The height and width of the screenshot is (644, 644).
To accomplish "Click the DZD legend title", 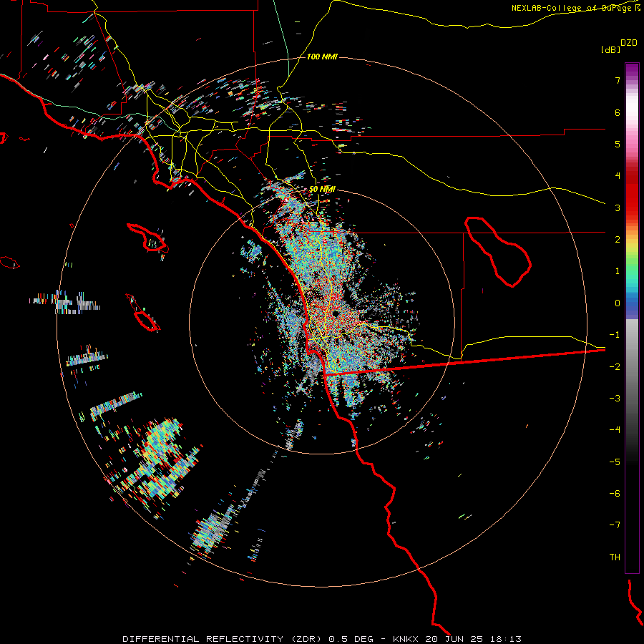I will pyautogui.click(x=629, y=43).
